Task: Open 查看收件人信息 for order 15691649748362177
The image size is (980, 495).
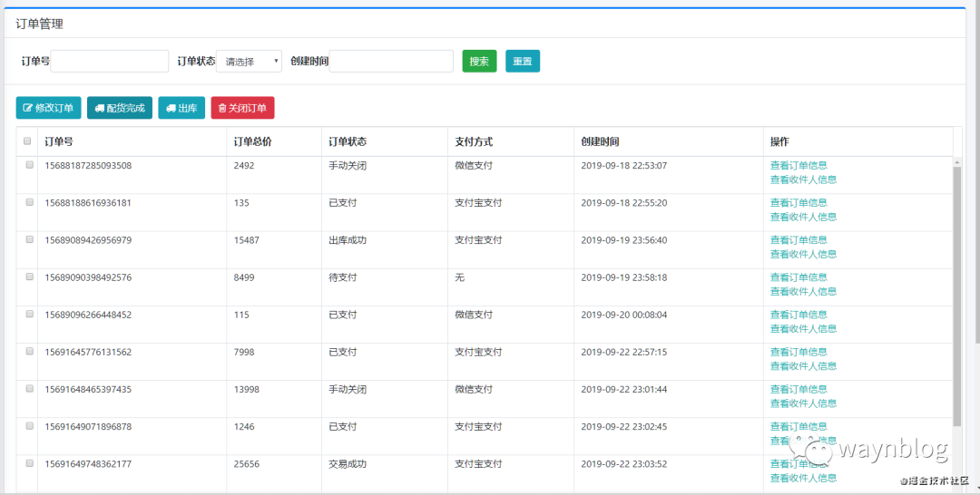Action: (x=803, y=478)
